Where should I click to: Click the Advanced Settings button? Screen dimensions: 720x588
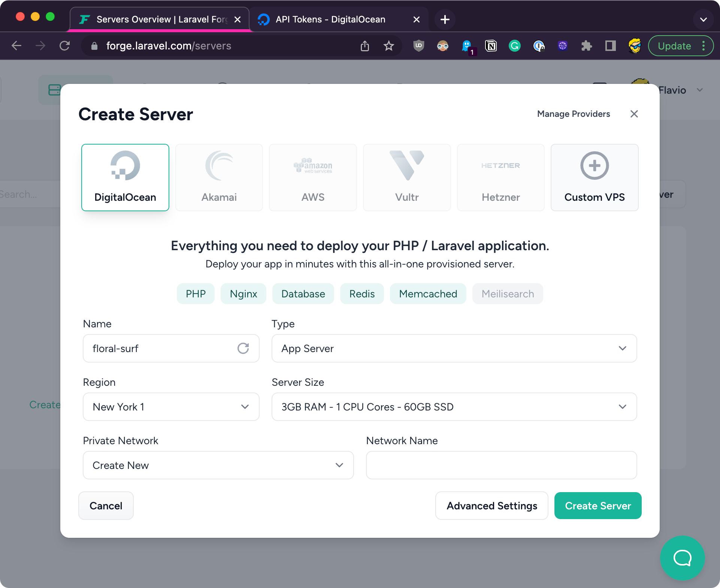click(491, 506)
